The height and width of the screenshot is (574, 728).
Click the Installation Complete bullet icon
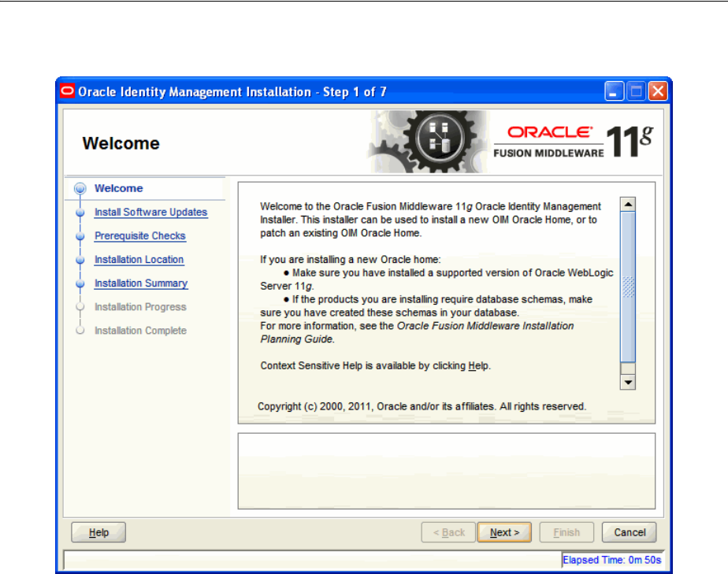(x=80, y=331)
